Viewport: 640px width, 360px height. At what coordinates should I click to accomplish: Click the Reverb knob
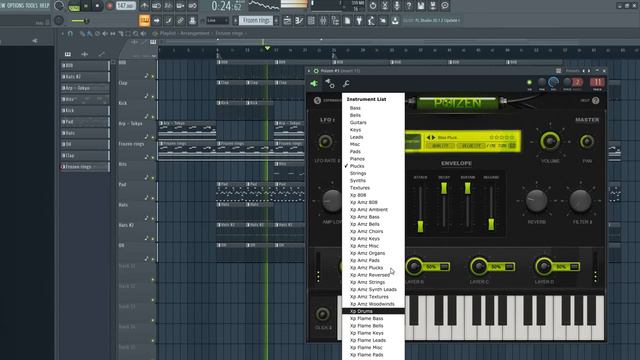537,200
